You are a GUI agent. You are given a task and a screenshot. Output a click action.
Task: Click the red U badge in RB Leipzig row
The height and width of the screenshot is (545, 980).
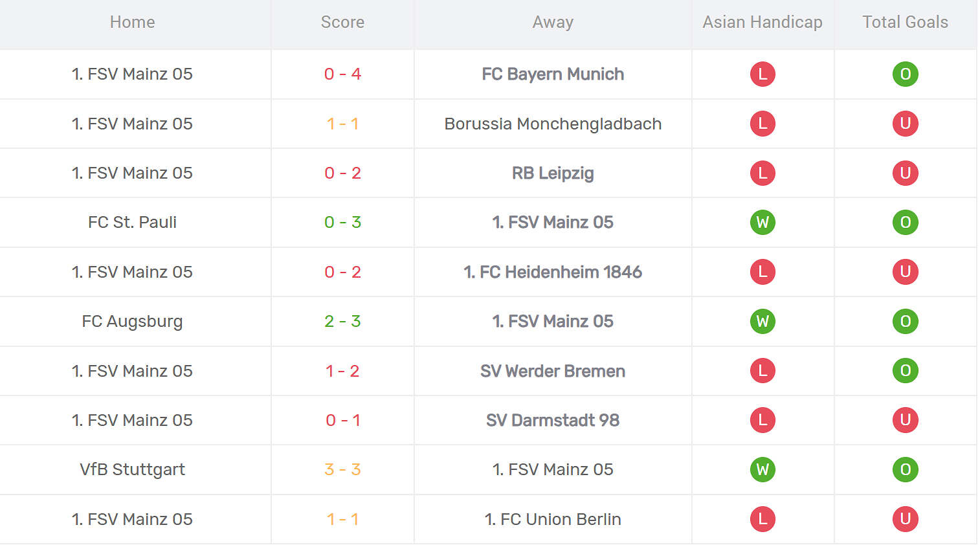pyautogui.click(x=905, y=173)
